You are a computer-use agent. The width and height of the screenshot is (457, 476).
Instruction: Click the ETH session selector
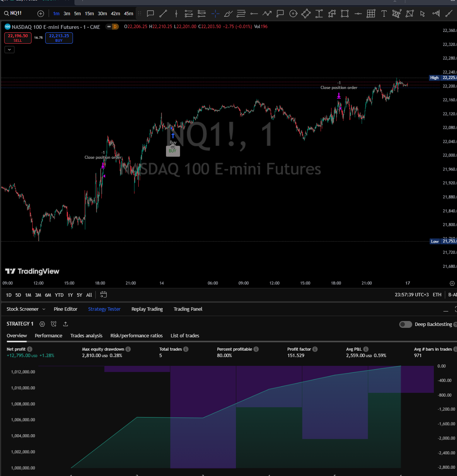click(x=437, y=295)
